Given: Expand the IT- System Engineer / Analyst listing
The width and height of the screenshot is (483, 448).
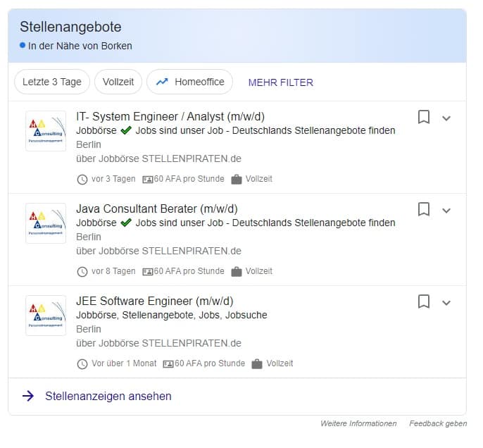Looking at the screenshot, I should (x=446, y=118).
